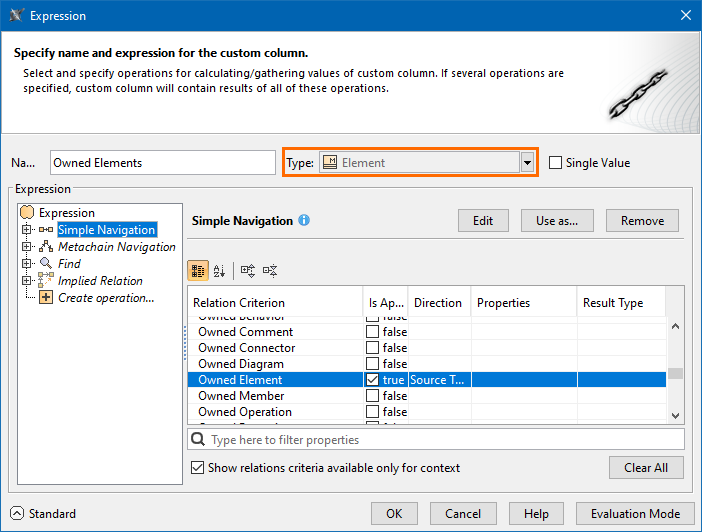Click the Clear All button

pyautogui.click(x=646, y=468)
